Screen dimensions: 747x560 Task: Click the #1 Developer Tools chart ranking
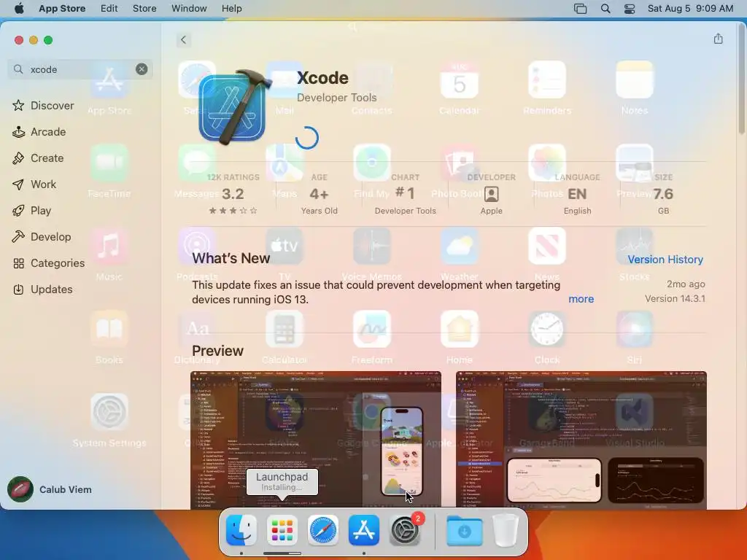(406, 194)
